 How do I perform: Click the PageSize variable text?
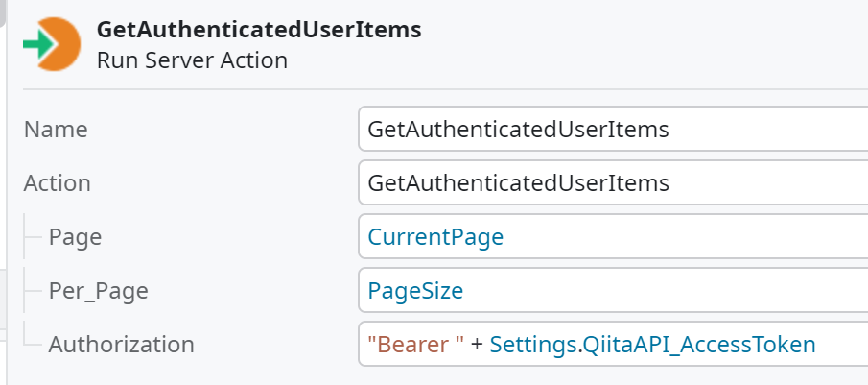[415, 290]
